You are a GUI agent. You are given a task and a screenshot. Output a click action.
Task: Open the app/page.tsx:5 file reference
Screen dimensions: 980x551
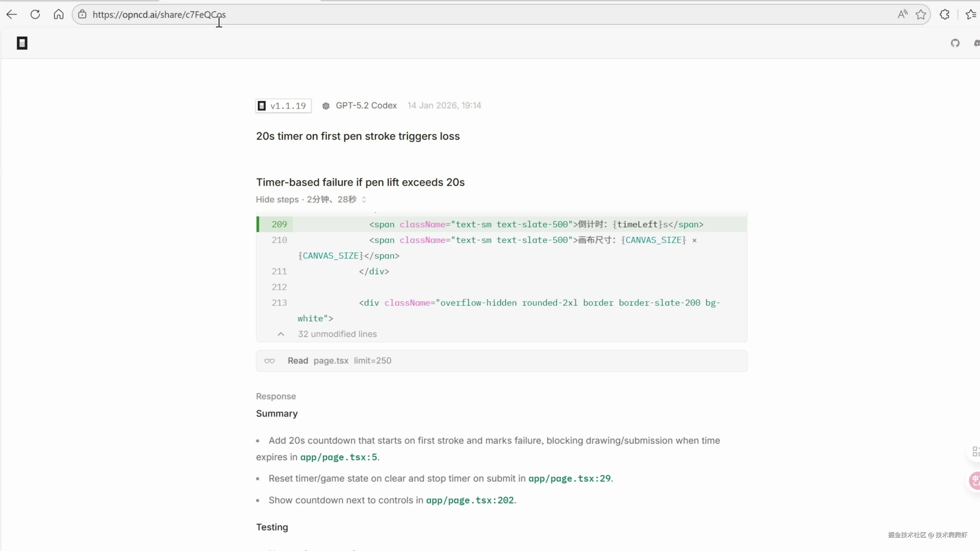tap(338, 457)
